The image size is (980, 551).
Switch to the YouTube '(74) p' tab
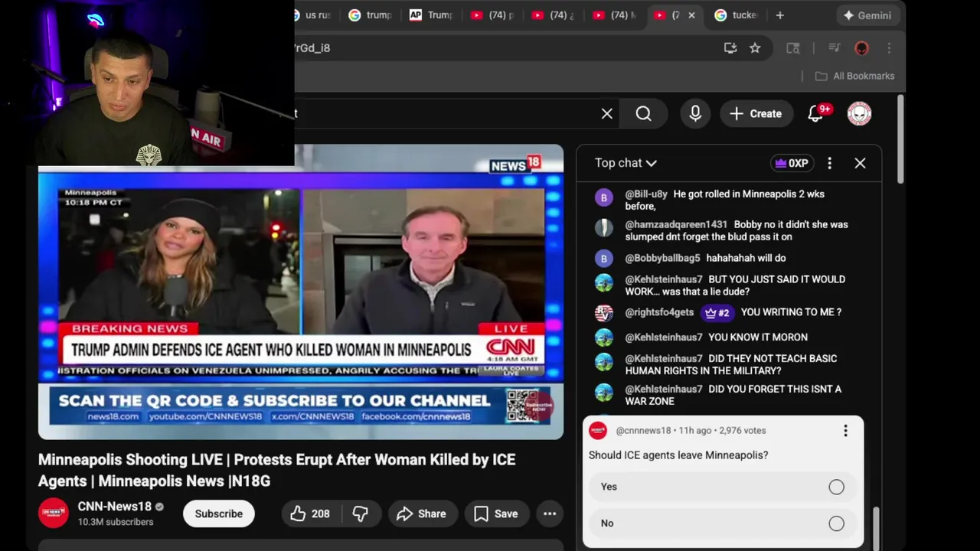coord(492,15)
